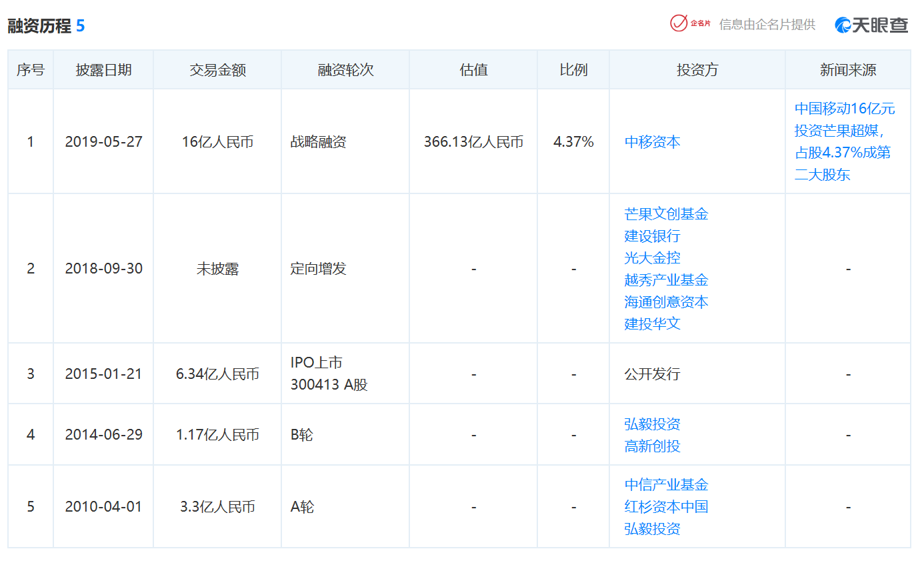Click the 融资轮次 column header

[345, 70]
